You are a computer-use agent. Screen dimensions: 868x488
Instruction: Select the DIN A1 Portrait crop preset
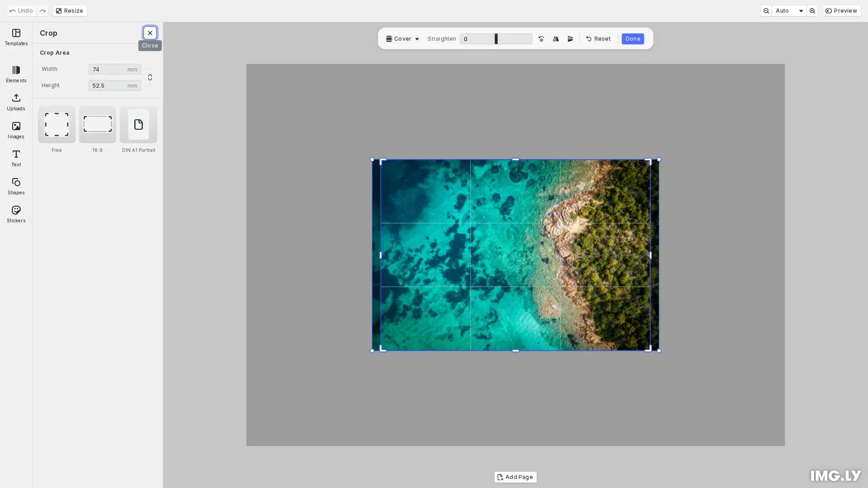pos(138,124)
